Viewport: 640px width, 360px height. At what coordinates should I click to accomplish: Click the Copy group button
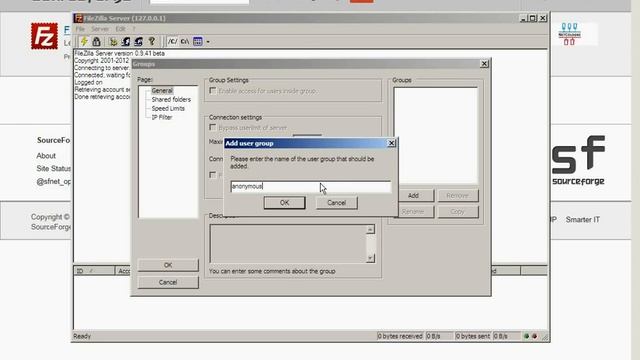[458, 211]
